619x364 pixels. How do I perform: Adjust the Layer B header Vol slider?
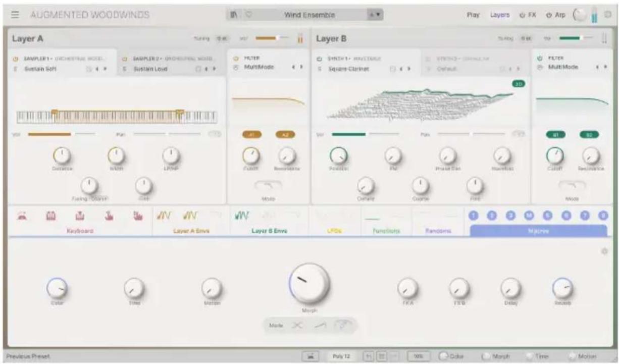576,38
